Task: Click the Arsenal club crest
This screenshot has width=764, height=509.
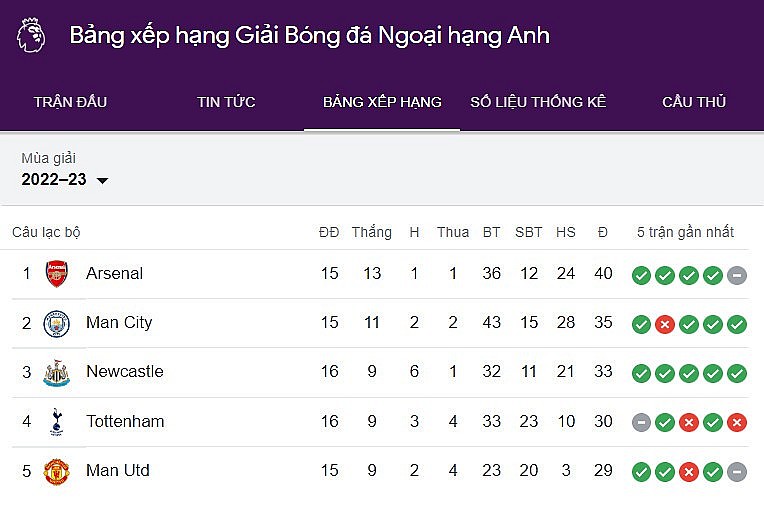Action: (x=57, y=274)
